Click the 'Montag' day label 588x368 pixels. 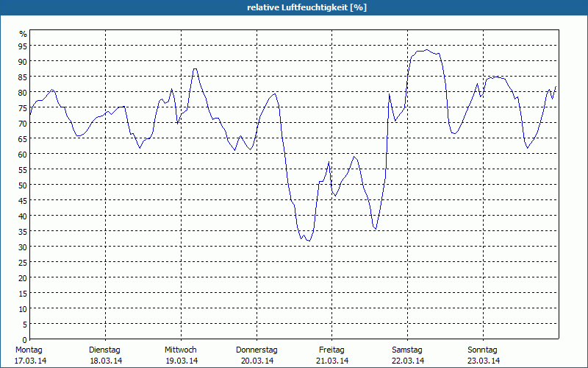tap(29, 350)
